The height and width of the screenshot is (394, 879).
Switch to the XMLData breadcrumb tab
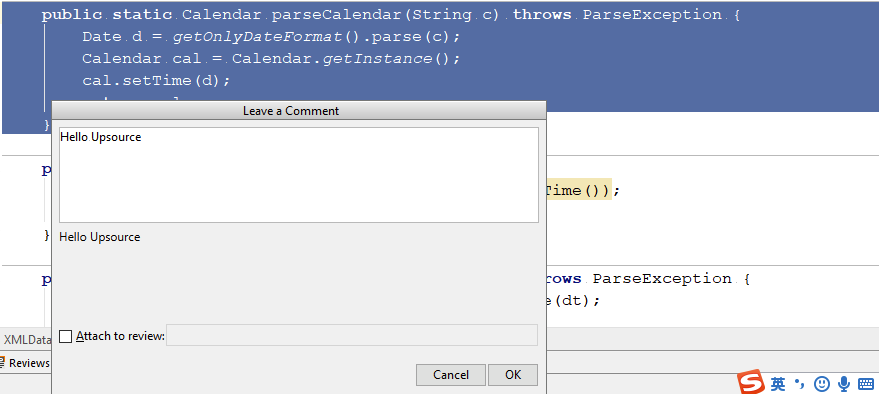click(26, 339)
